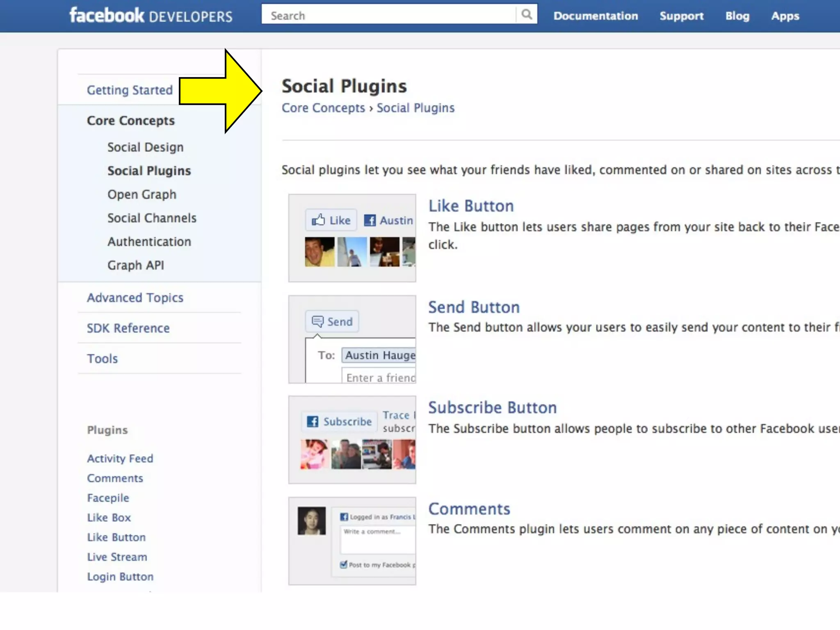The image size is (840, 630).
Task: Click the facebook DEVELOPERS logo
Action: [x=151, y=16]
